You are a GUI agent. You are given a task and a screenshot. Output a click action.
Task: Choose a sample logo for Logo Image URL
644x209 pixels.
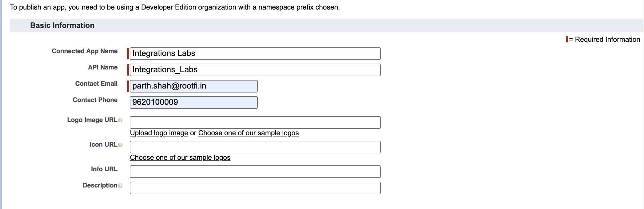248,133
